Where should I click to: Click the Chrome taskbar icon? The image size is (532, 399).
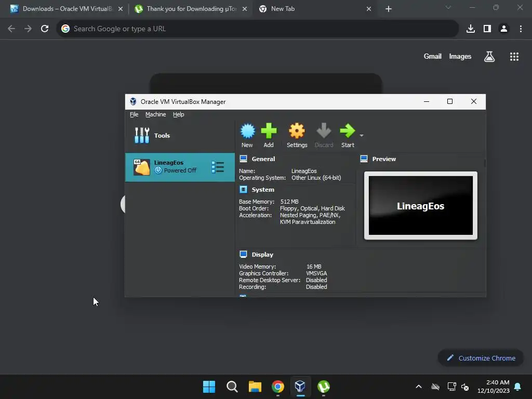[278, 387]
